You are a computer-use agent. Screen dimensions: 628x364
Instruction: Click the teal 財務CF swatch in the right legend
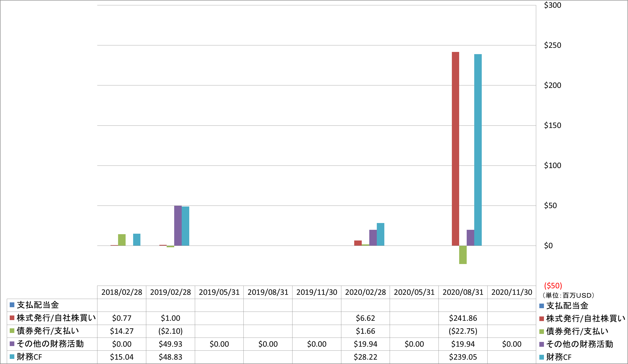point(542,357)
